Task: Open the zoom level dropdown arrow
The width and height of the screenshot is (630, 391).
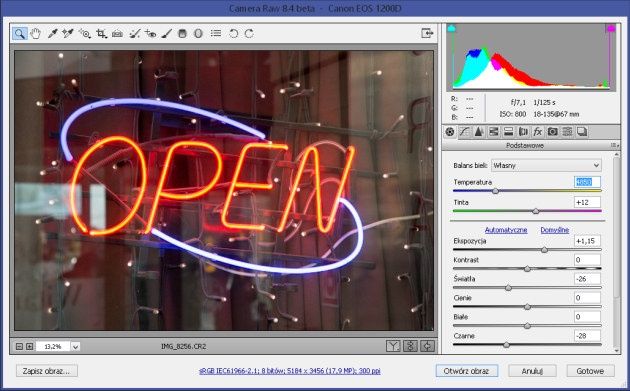Action: 76,346
